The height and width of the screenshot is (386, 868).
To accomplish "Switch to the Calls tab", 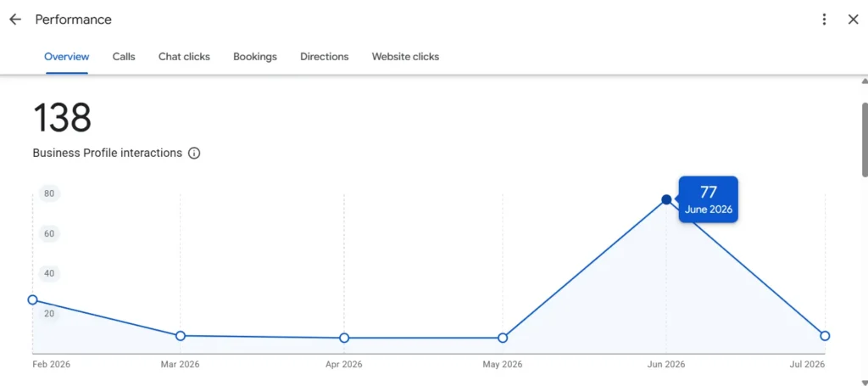I will pyautogui.click(x=124, y=57).
